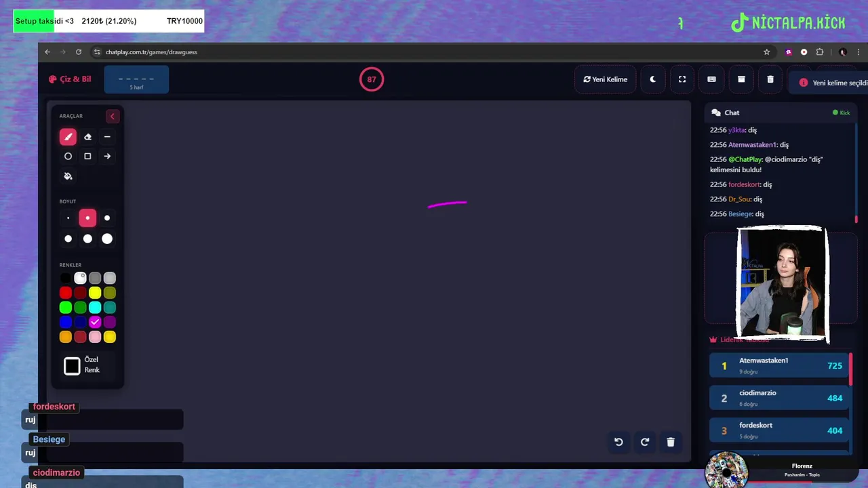Pick the yellow color swatch

click(x=95, y=293)
